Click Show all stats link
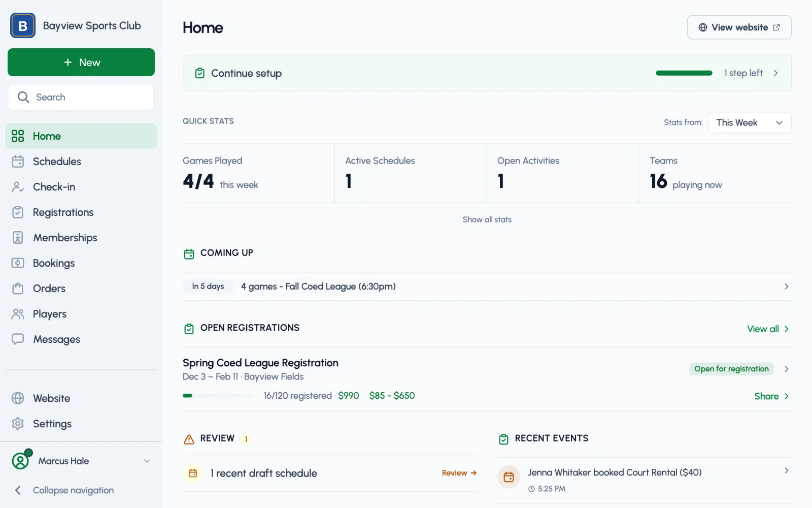 pyautogui.click(x=487, y=219)
